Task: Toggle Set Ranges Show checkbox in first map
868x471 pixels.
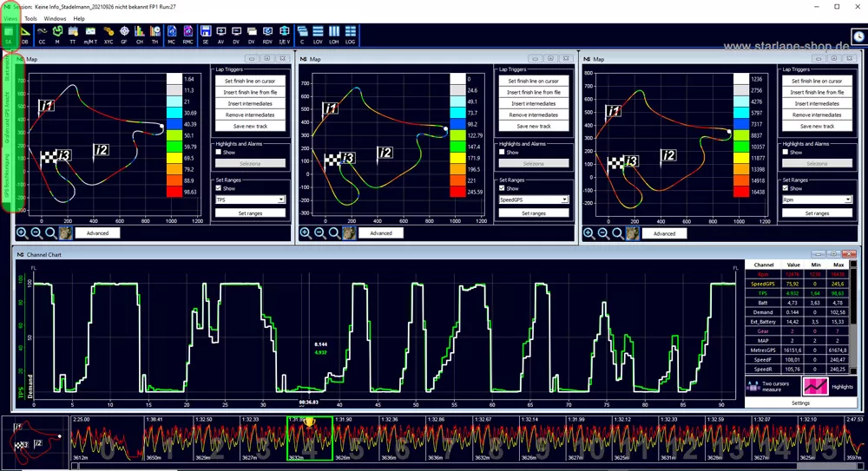Action: coord(219,188)
